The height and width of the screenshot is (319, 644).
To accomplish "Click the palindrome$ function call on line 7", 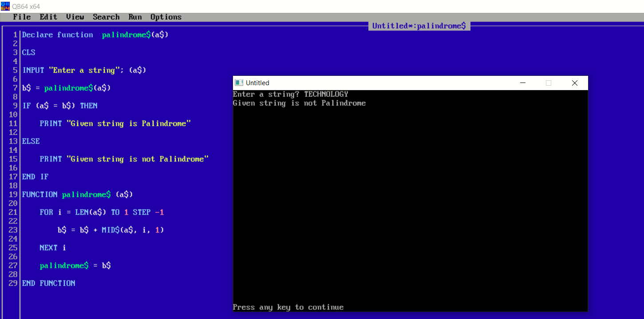I will [68, 88].
